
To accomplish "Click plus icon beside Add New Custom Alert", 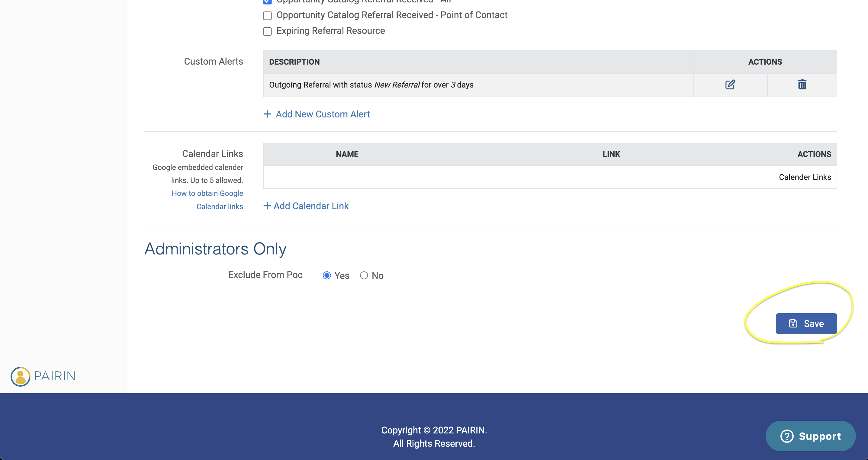I will click(x=267, y=114).
